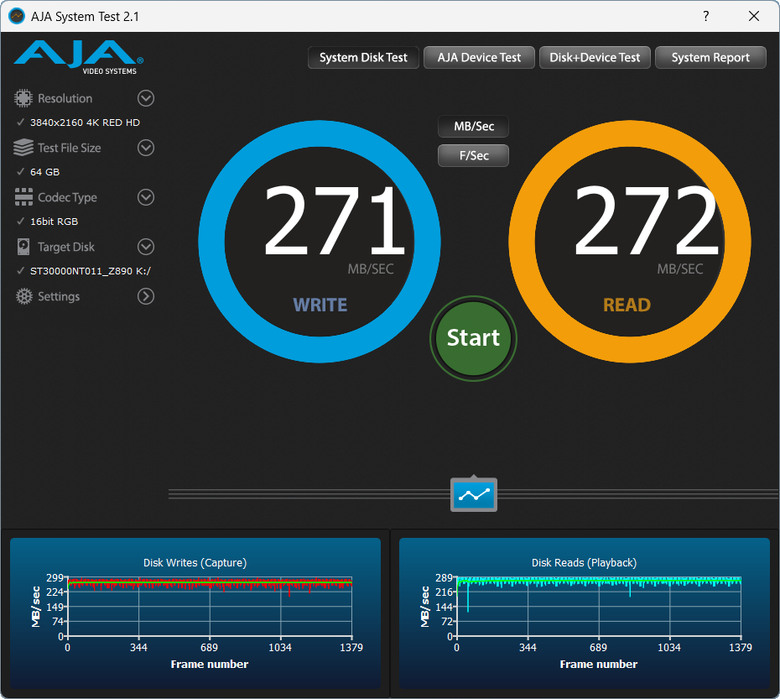Open the System Report tab
780x699 pixels.
(710, 58)
